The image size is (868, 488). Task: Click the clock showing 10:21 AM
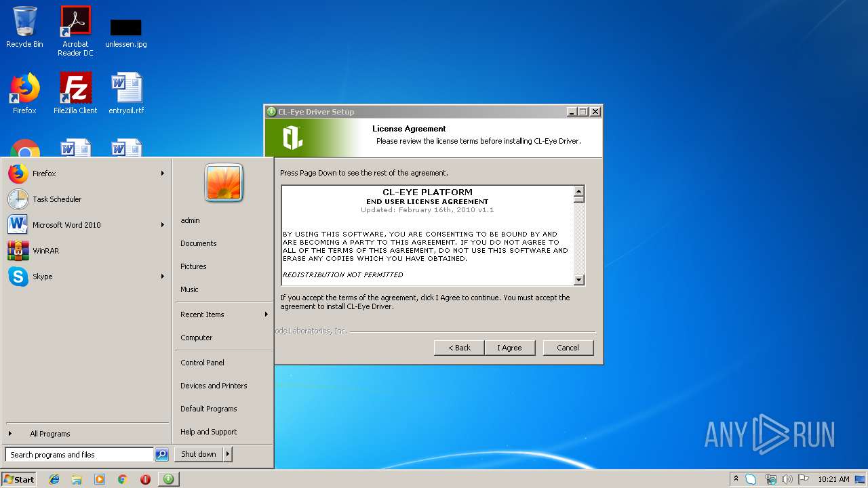pos(833,479)
